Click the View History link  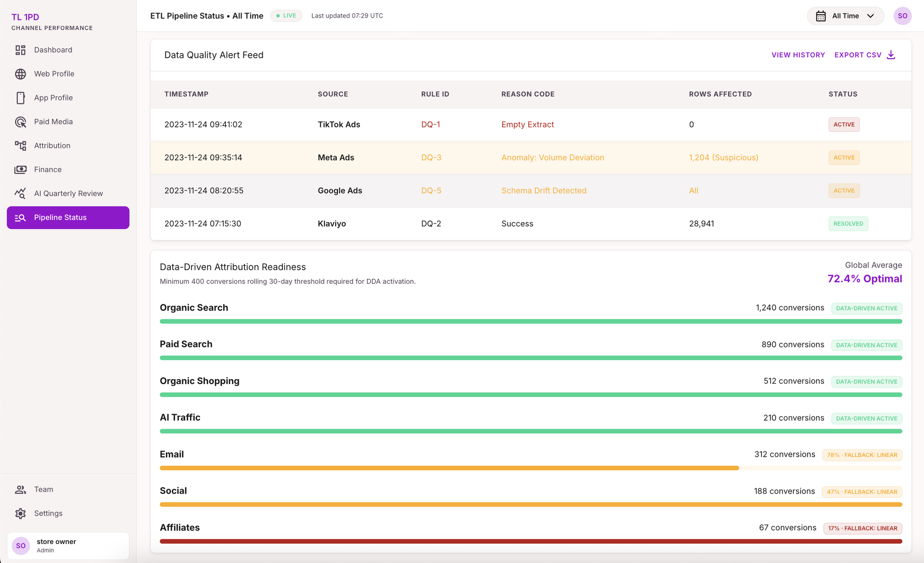click(x=798, y=55)
